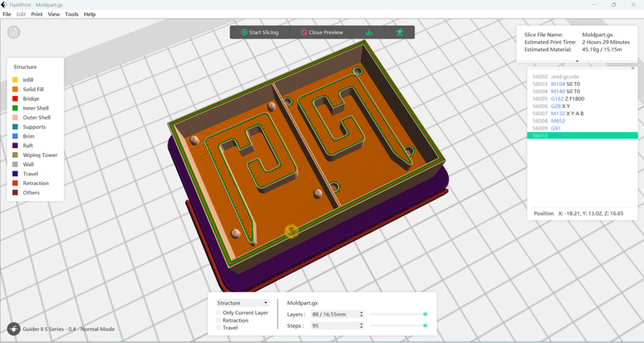Select G-code line 56009 G91
Screen dimensions: 644x343
(x=582, y=128)
